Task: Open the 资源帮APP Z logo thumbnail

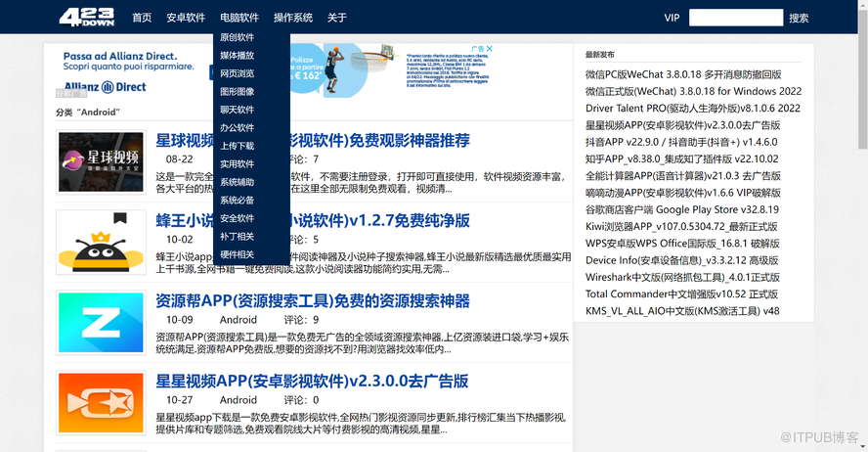Action: tap(101, 323)
